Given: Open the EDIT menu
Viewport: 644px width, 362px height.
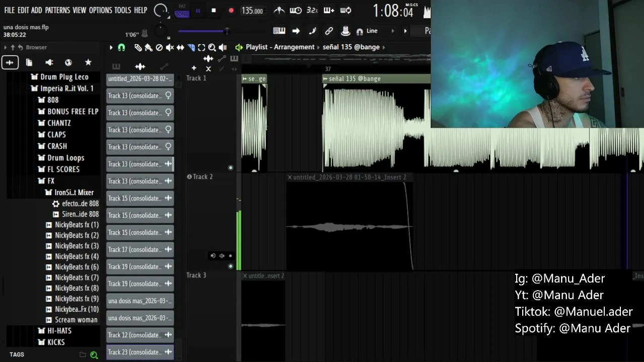Looking at the screenshot, I should tap(23, 10).
